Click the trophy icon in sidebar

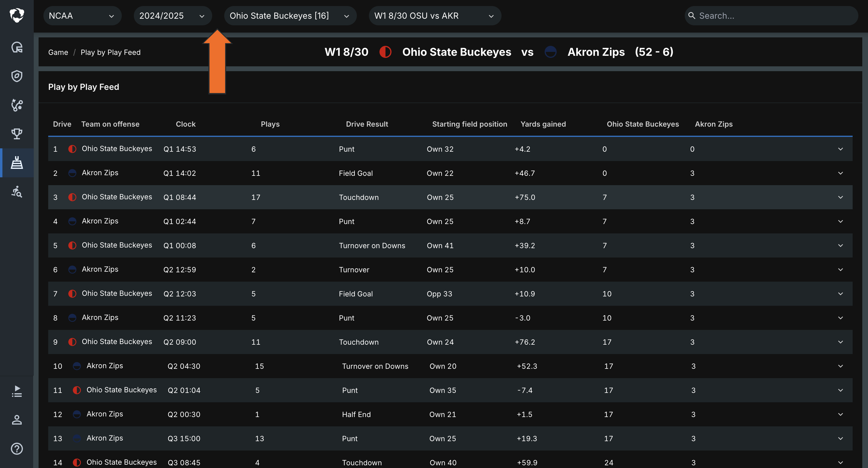[x=17, y=134]
